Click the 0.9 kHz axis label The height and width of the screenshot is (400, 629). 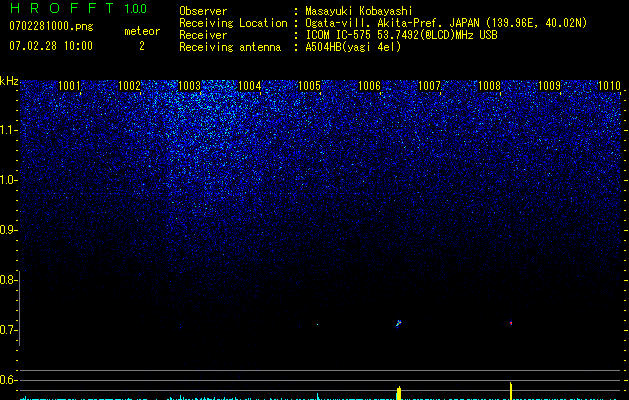pyautogui.click(x=7, y=230)
